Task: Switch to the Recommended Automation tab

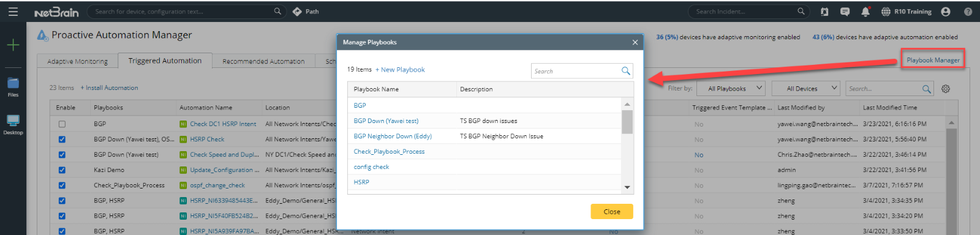Action: click(x=263, y=61)
